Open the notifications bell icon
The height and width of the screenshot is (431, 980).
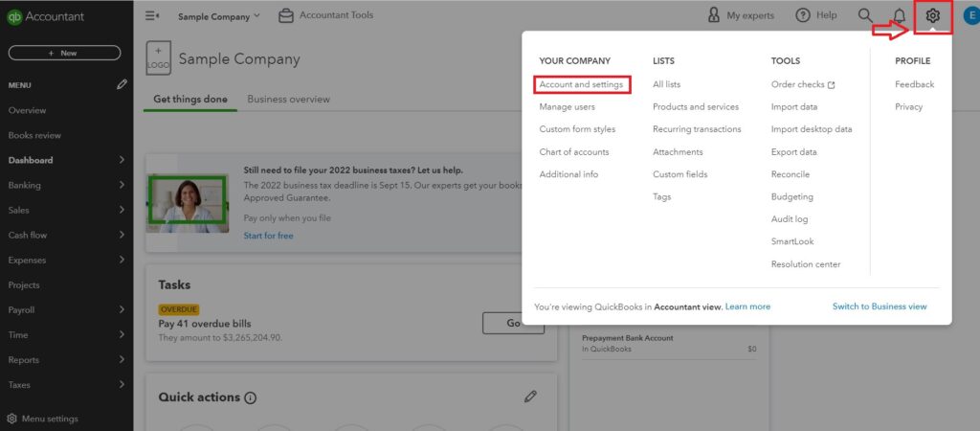click(900, 15)
